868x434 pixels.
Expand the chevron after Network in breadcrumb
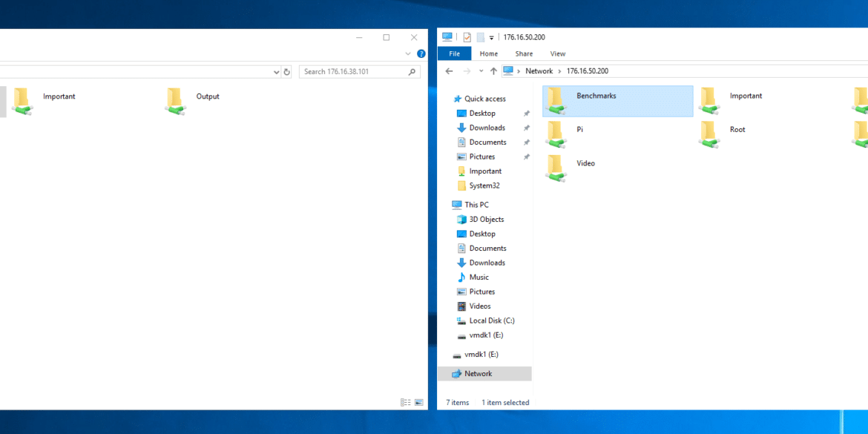pyautogui.click(x=559, y=71)
